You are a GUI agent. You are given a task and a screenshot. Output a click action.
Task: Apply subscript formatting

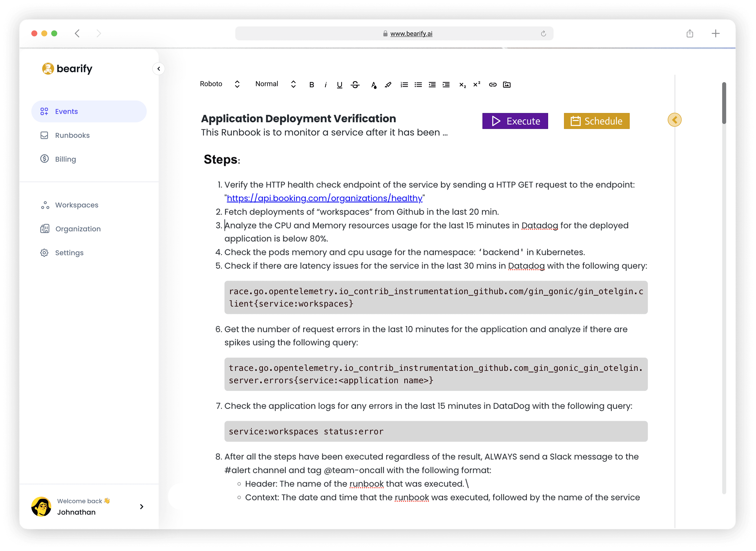point(462,85)
